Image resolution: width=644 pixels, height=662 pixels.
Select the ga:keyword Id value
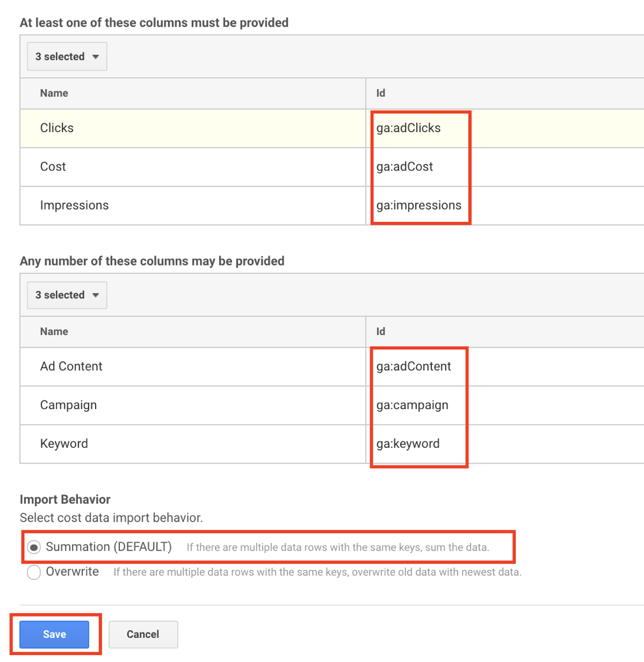[408, 444]
